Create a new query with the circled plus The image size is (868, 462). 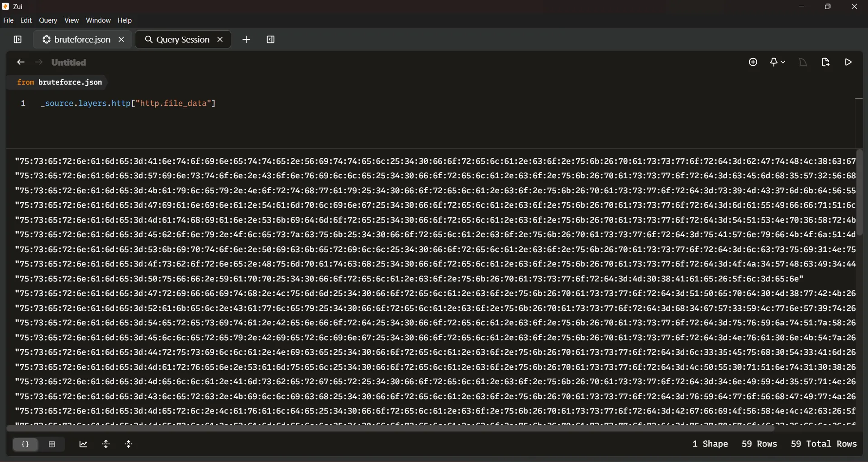click(x=753, y=62)
